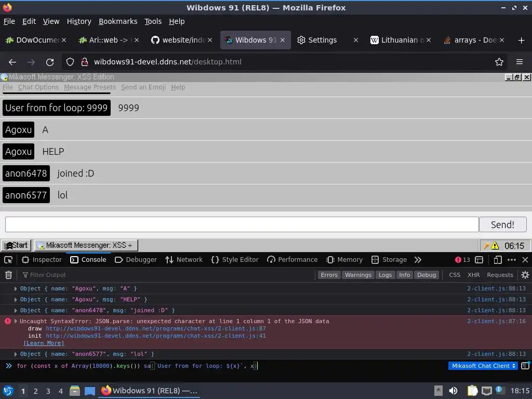Click the Filter Output field
Viewport: 532px width, 399px height.
click(166, 275)
